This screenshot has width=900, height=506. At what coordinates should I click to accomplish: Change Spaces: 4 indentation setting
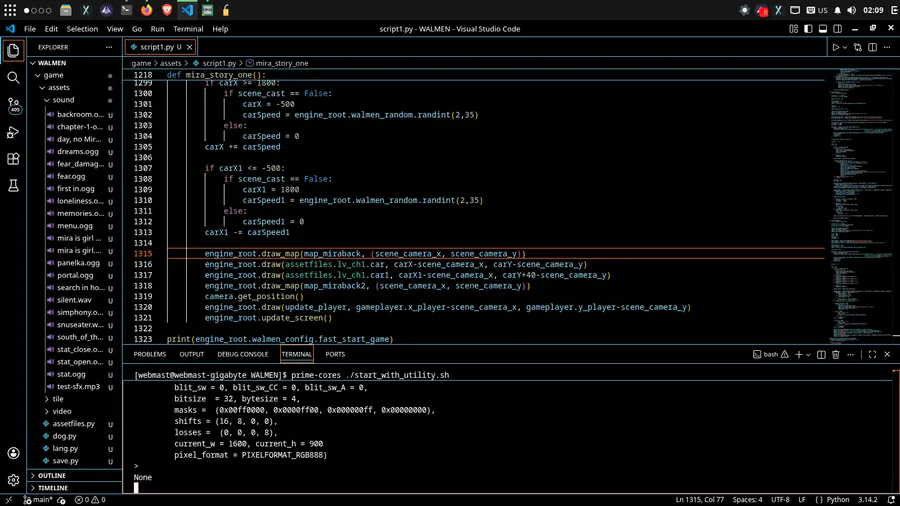point(747,500)
